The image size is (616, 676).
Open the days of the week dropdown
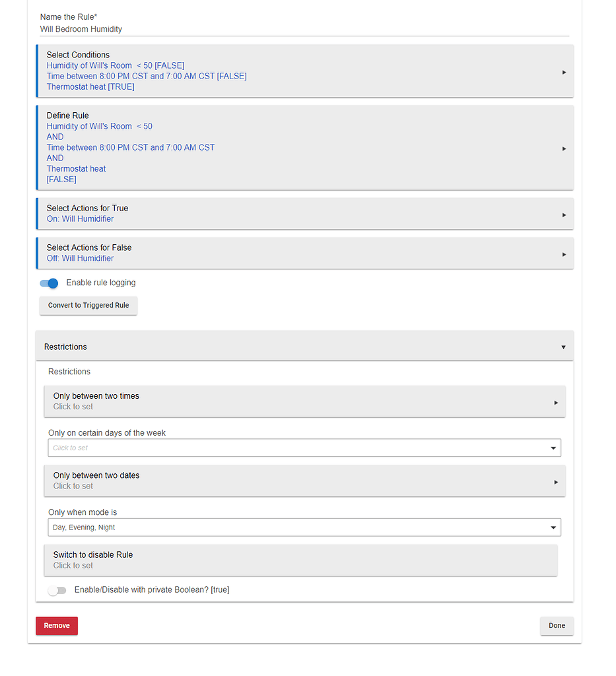[x=553, y=448]
